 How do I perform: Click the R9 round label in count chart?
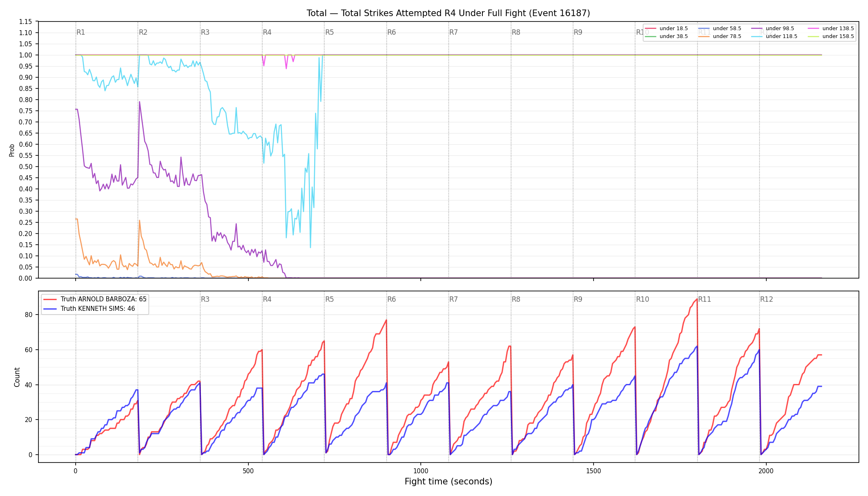click(x=578, y=299)
